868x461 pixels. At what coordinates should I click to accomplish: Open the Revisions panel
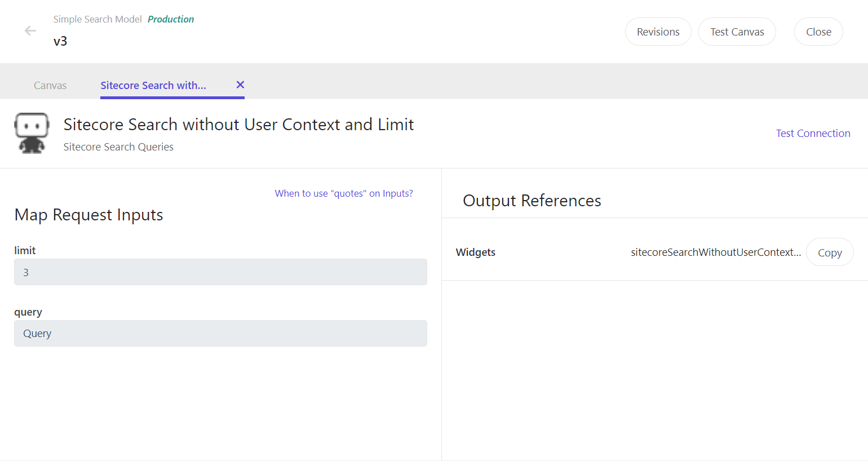[x=658, y=32]
